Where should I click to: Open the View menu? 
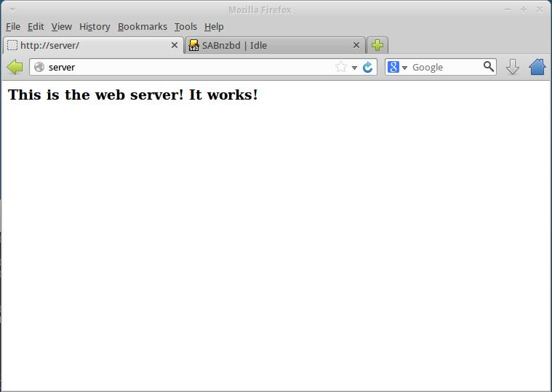pos(62,27)
